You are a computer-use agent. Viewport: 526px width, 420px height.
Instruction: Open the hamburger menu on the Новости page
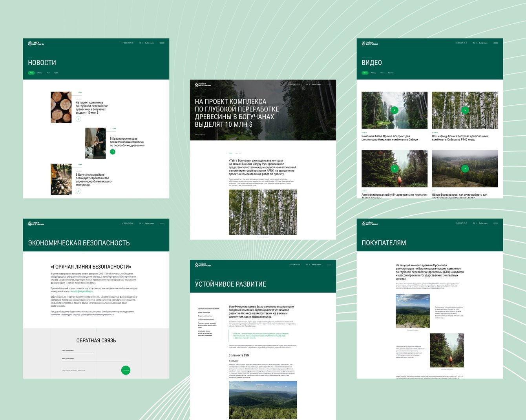click(x=162, y=43)
